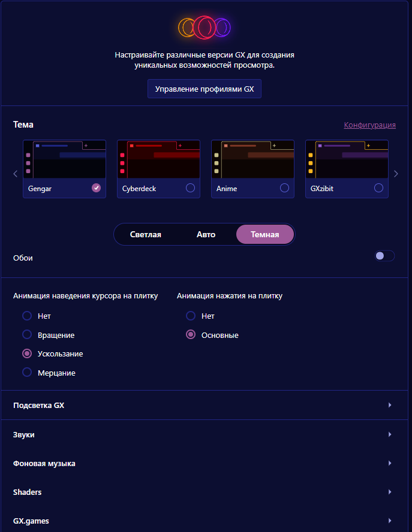Click the checked Gengar radio mark
The image size is (412, 532).
[x=96, y=188]
